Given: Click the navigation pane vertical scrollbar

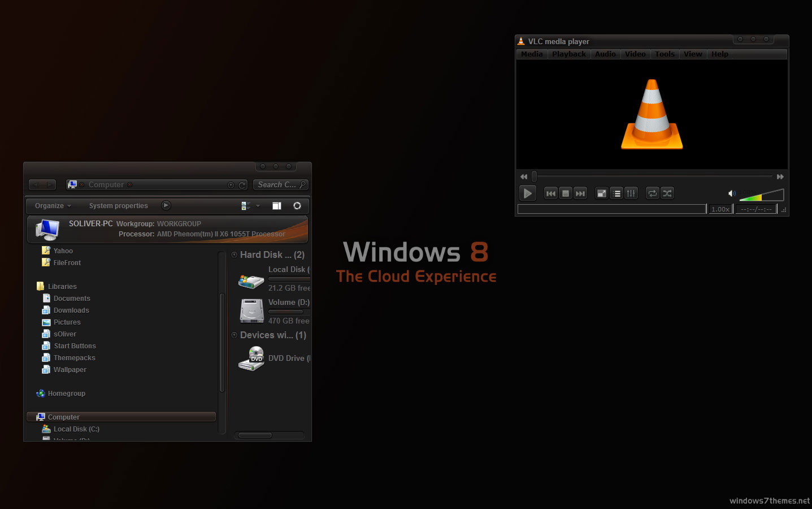Looking at the screenshot, I should pyautogui.click(x=222, y=342).
